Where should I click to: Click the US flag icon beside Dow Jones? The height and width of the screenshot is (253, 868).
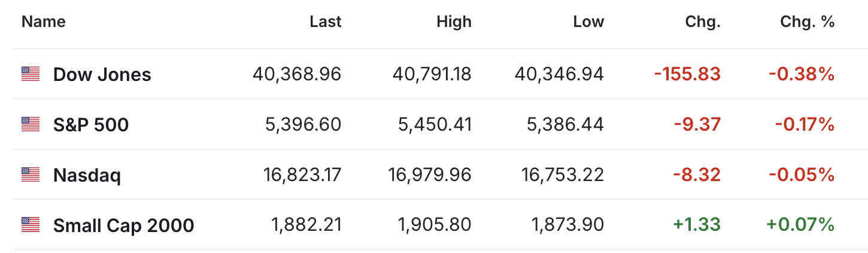[30, 74]
